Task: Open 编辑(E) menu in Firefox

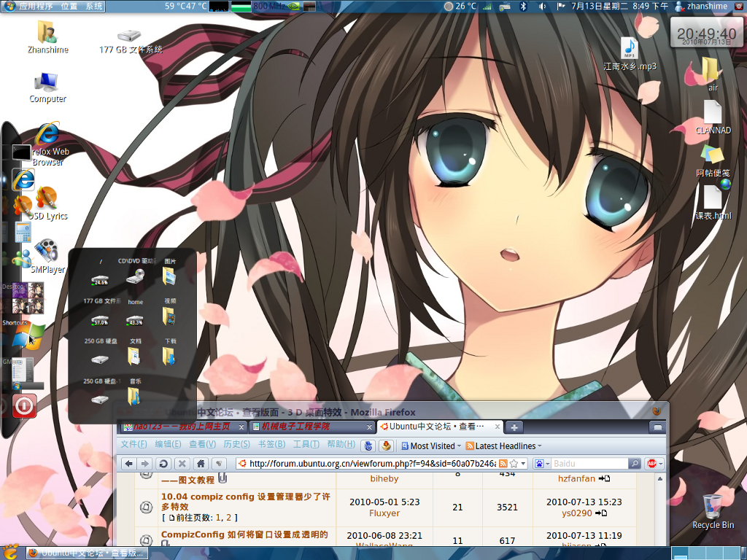Action: [x=168, y=444]
